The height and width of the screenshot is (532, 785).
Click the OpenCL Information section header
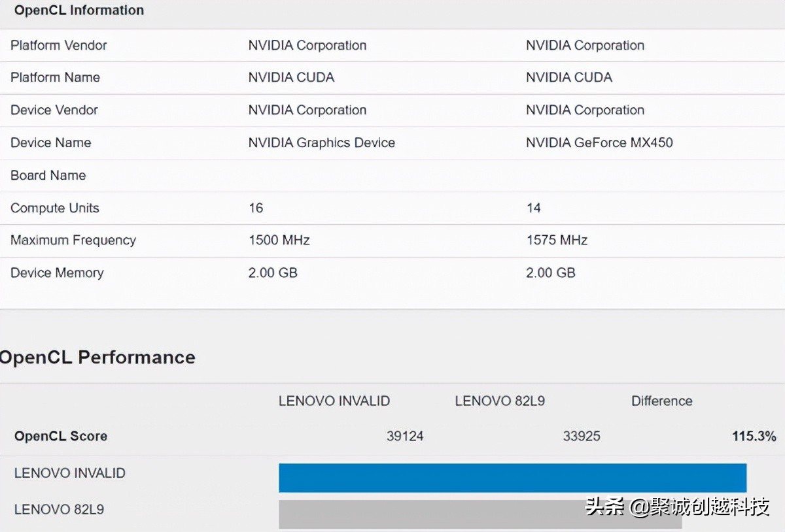(x=78, y=10)
